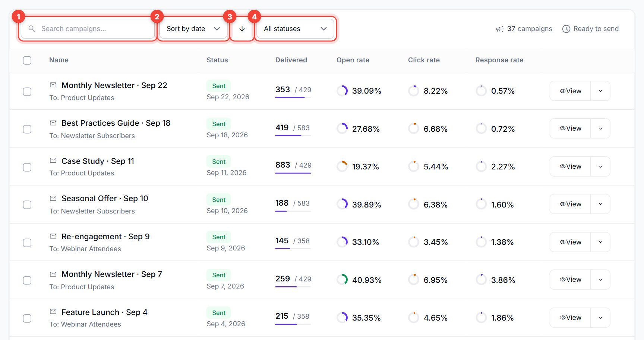
Task: View the Monthly Newsletter Sep 7 campaign
Action: tap(570, 280)
